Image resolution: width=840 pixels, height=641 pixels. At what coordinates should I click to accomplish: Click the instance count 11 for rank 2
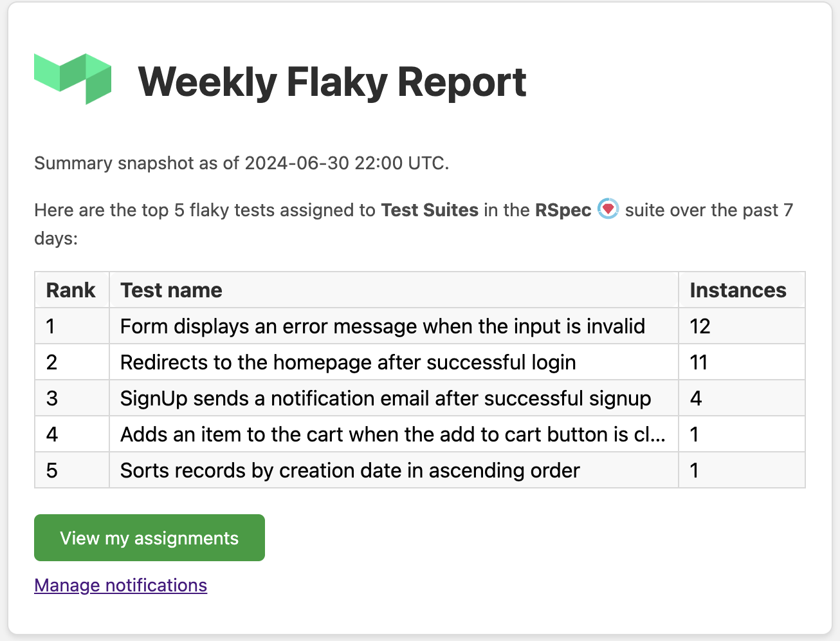pyautogui.click(x=698, y=362)
